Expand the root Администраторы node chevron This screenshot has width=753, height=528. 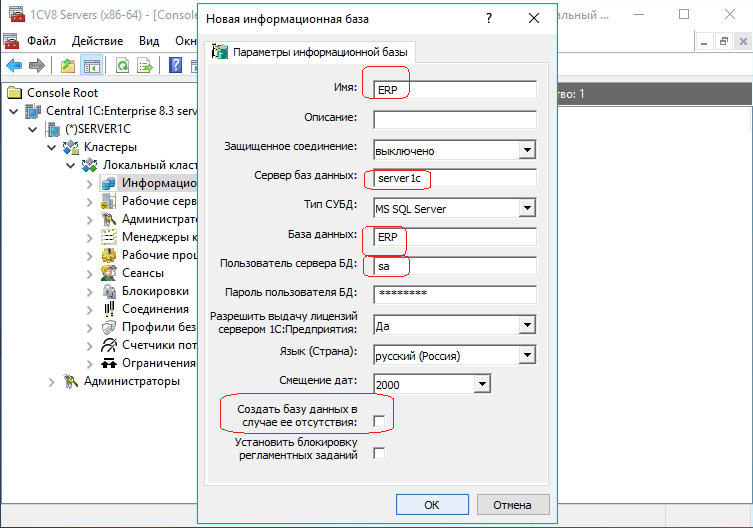point(51,382)
